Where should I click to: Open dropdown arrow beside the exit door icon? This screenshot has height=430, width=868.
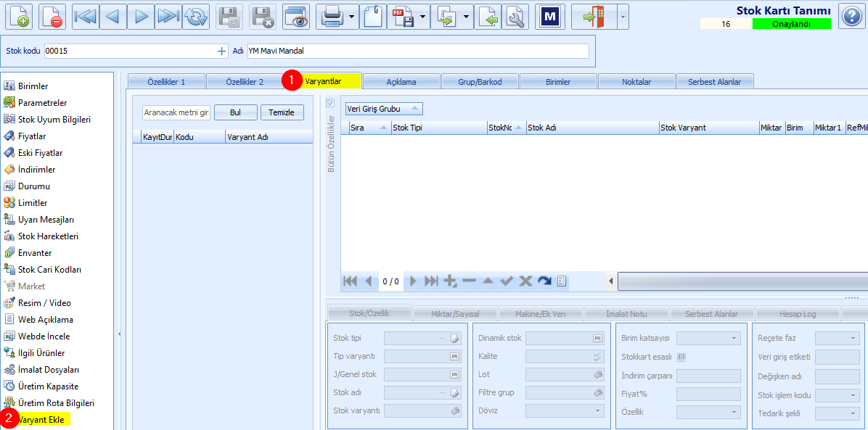(x=623, y=16)
